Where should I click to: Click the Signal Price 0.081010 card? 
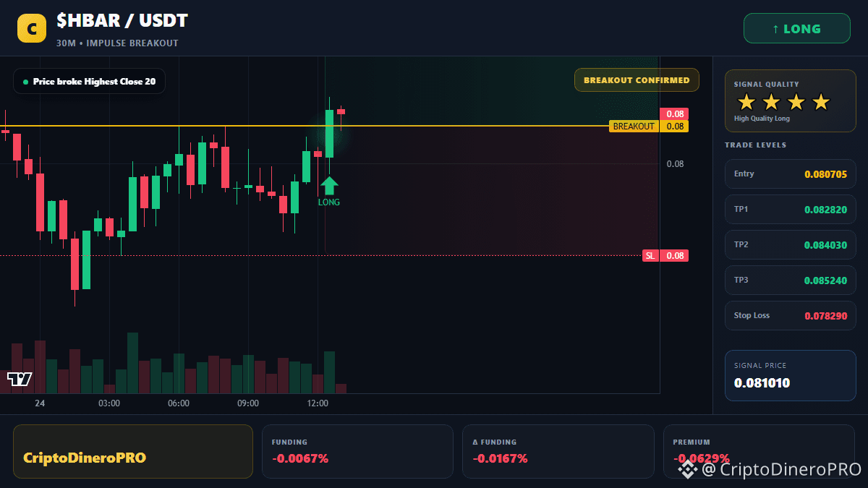coord(790,375)
